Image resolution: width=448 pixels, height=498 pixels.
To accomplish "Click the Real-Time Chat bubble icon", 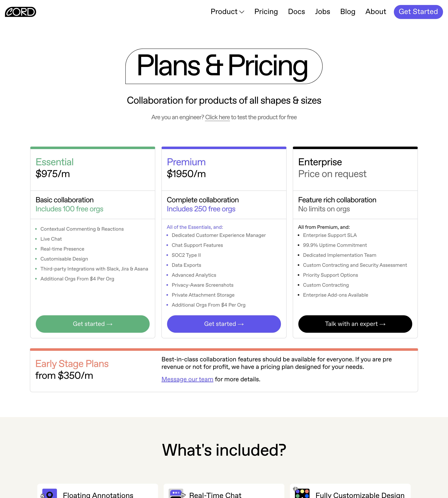I will [176, 494].
